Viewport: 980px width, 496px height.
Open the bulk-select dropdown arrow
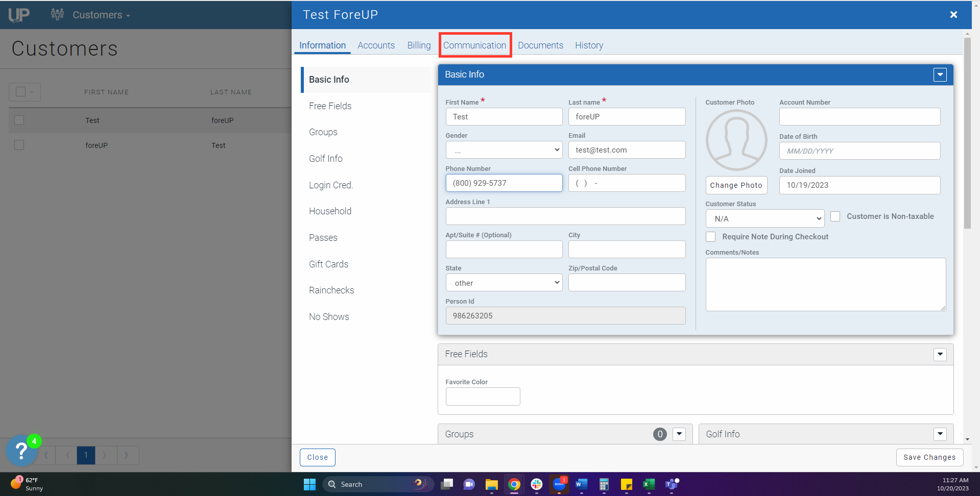click(x=32, y=92)
